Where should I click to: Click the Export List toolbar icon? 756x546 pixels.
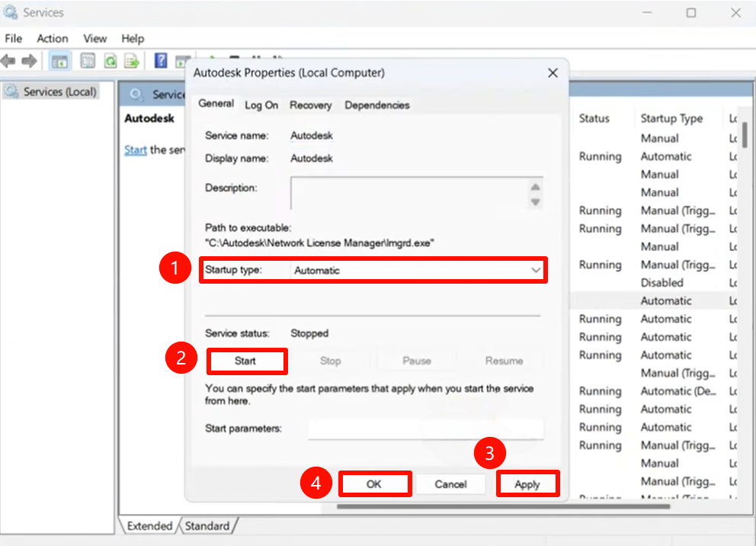[131, 61]
